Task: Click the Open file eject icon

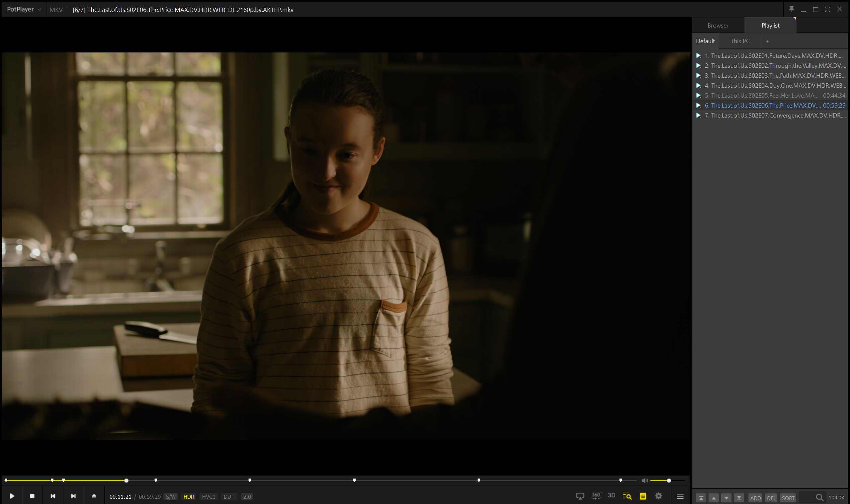Action: tap(94, 496)
